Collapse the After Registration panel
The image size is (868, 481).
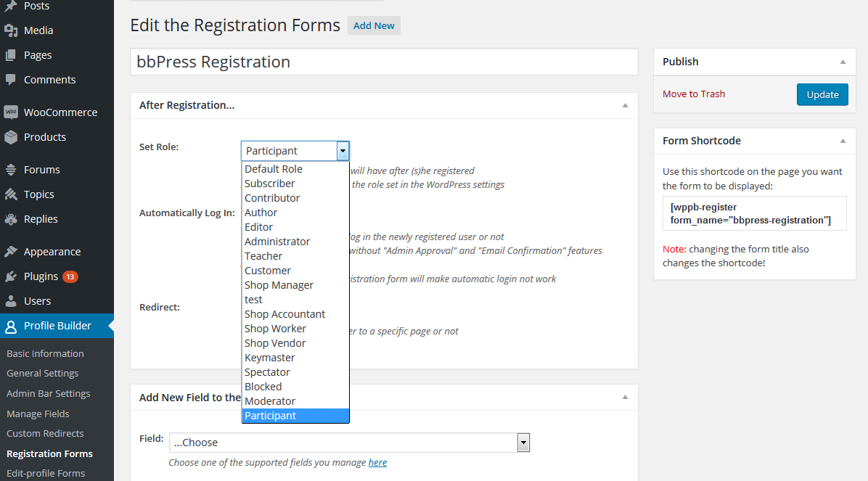[625, 105]
